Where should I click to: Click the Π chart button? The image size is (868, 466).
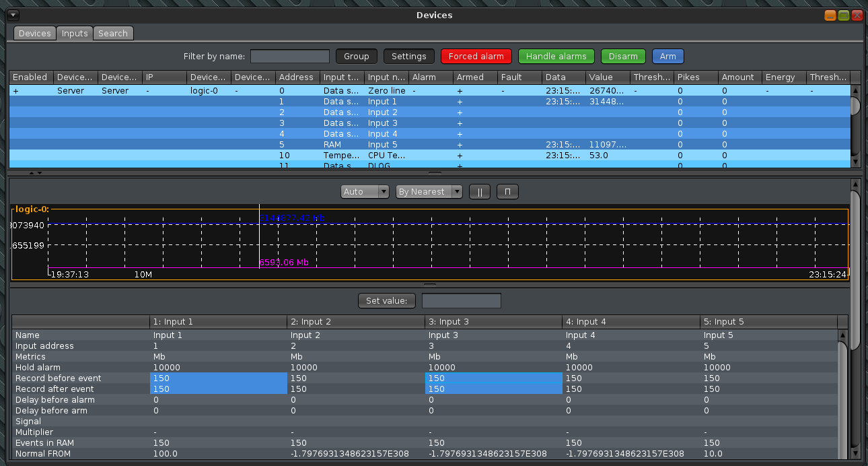pyautogui.click(x=507, y=192)
